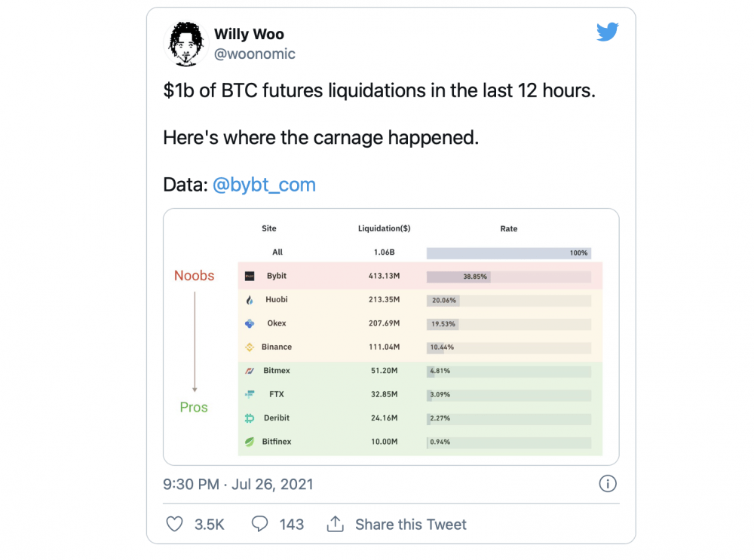Open the embedded liquidation table image
Screen dimensions: 754x560
391,336
